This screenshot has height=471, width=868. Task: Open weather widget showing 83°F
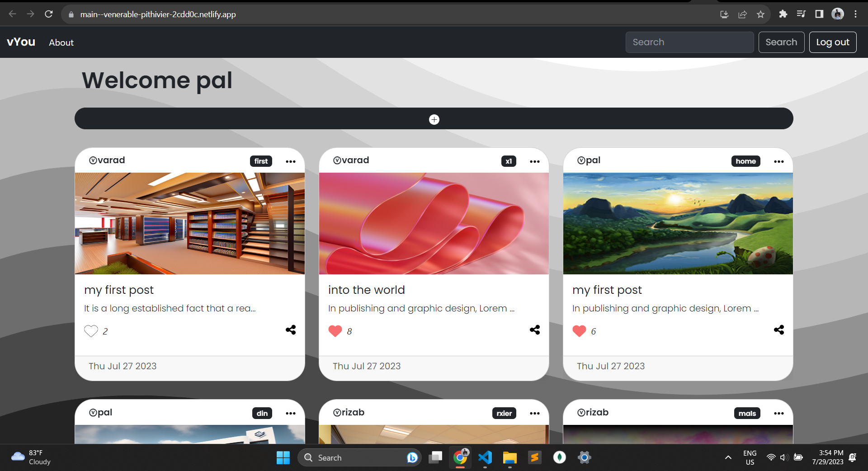pyautogui.click(x=31, y=457)
